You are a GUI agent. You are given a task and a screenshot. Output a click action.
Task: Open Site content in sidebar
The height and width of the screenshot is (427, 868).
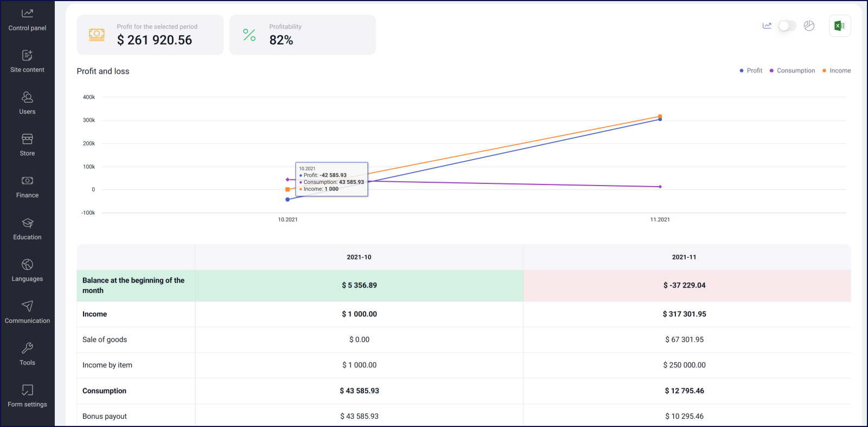(x=27, y=62)
